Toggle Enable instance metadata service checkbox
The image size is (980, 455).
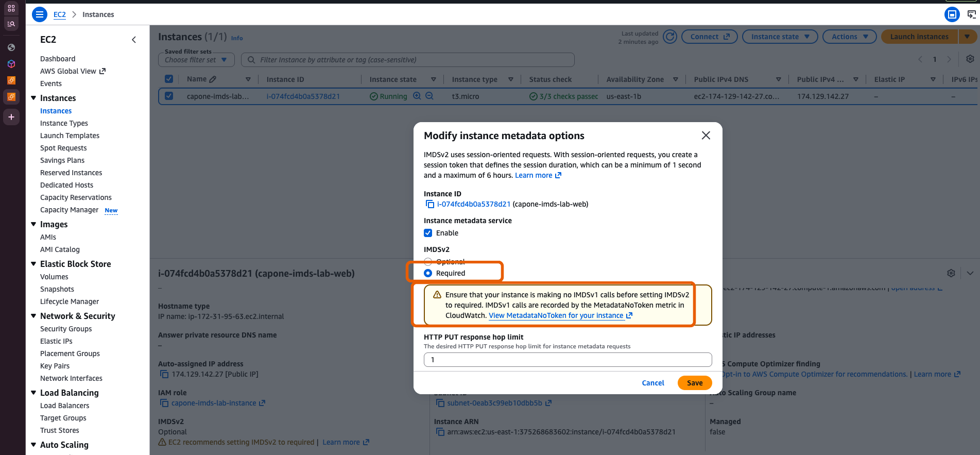click(x=428, y=233)
